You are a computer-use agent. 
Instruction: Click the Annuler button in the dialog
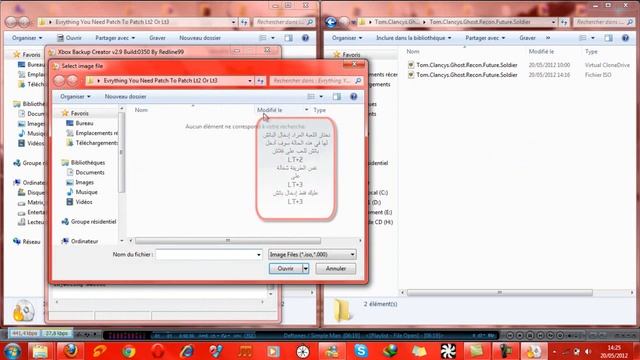(336, 269)
